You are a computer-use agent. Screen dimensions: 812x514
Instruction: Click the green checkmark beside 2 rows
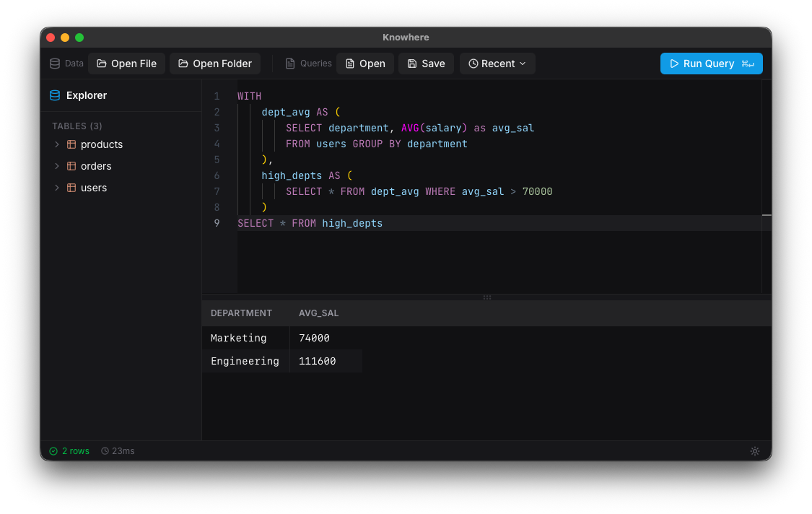pos(52,450)
